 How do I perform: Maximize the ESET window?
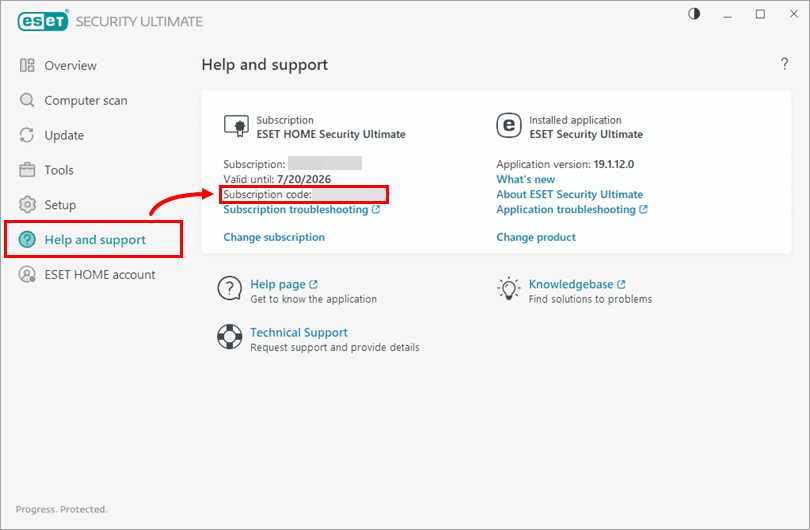[760, 14]
